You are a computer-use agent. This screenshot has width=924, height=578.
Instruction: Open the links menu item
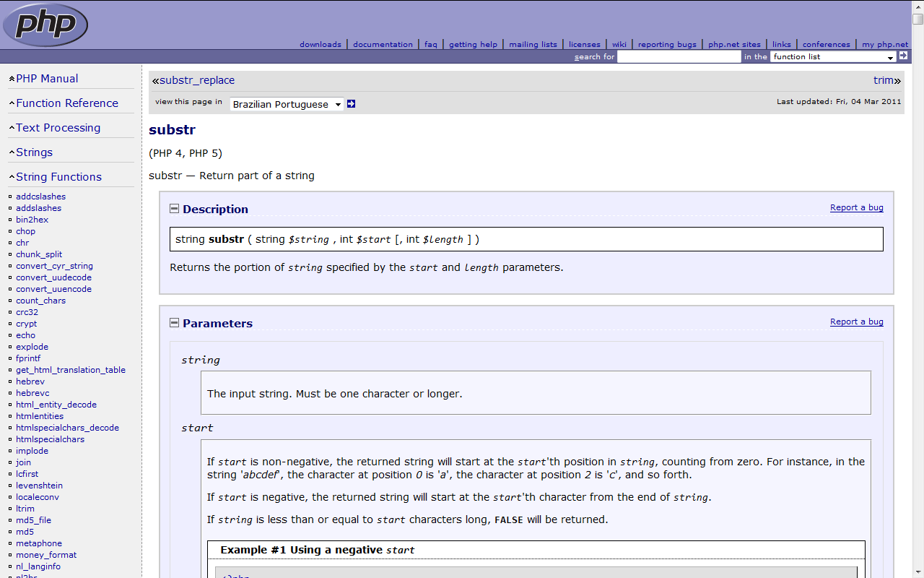781,44
